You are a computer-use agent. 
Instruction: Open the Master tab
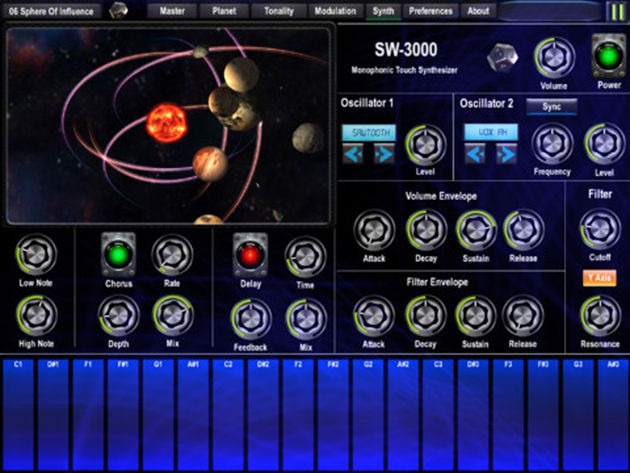pos(172,11)
